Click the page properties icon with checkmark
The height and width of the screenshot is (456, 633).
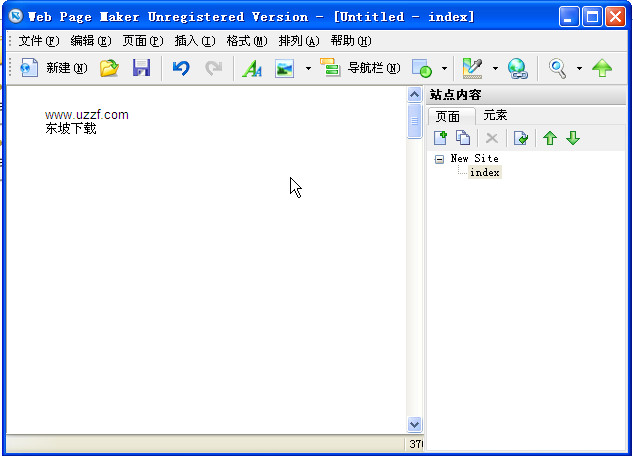pos(521,138)
